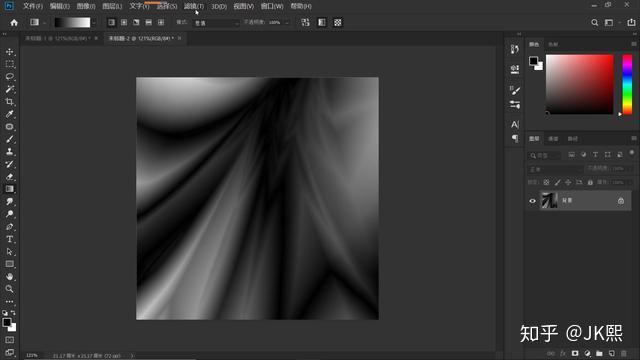Screen dimensions: 640x360
Task: Choose diamond gradient type
Action: [161, 22]
